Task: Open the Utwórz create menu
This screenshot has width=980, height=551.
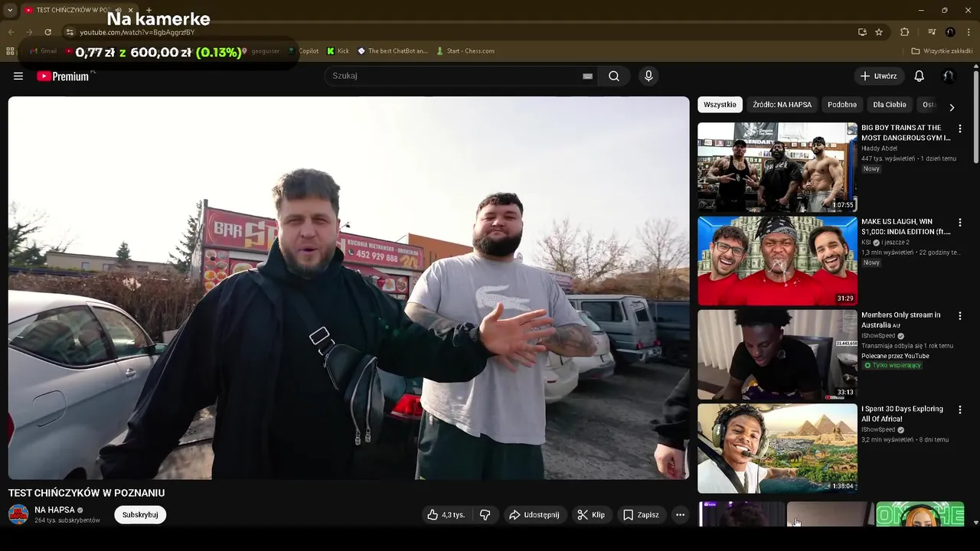Action: tap(878, 76)
